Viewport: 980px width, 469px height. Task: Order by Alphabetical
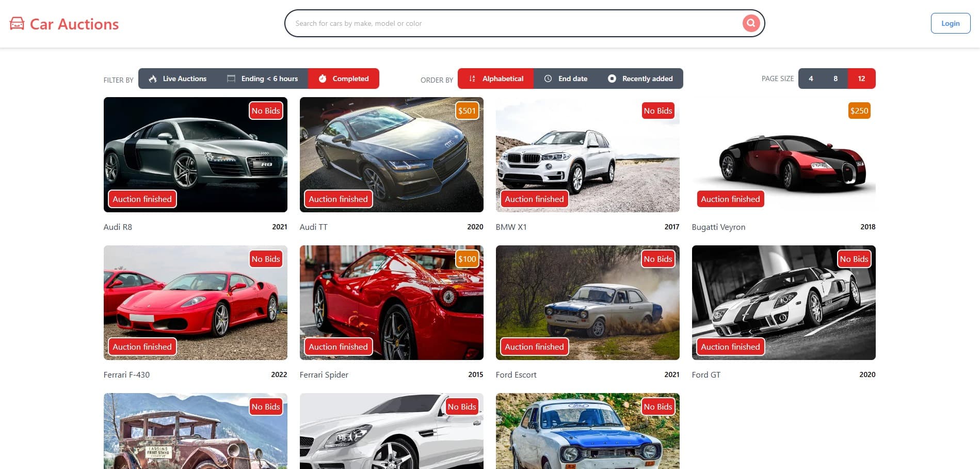tap(495, 79)
